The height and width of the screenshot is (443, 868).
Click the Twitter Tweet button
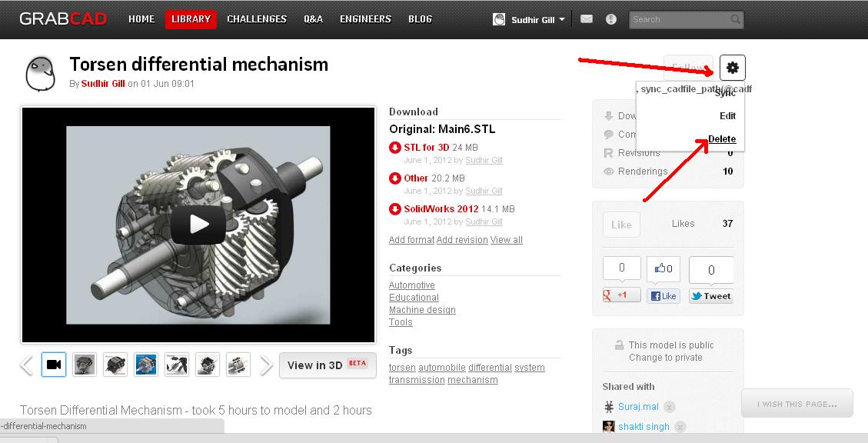click(710, 296)
